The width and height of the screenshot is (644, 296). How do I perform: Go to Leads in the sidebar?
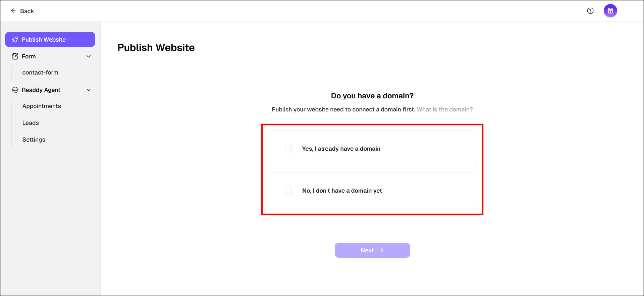(31, 123)
